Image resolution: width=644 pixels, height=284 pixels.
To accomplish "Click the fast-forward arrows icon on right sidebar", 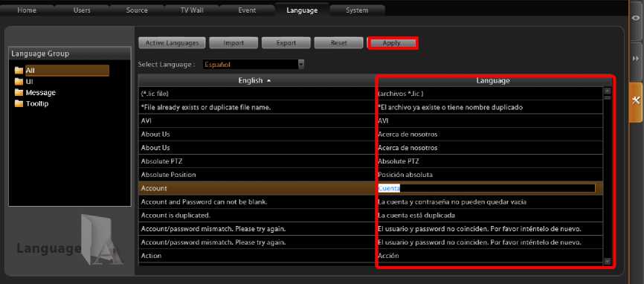I will [x=636, y=59].
